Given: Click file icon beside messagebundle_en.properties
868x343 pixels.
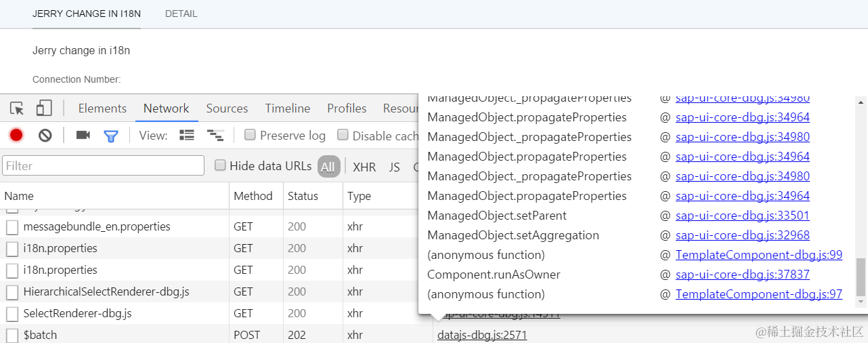Looking at the screenshot, I should [x=12, y=226].
